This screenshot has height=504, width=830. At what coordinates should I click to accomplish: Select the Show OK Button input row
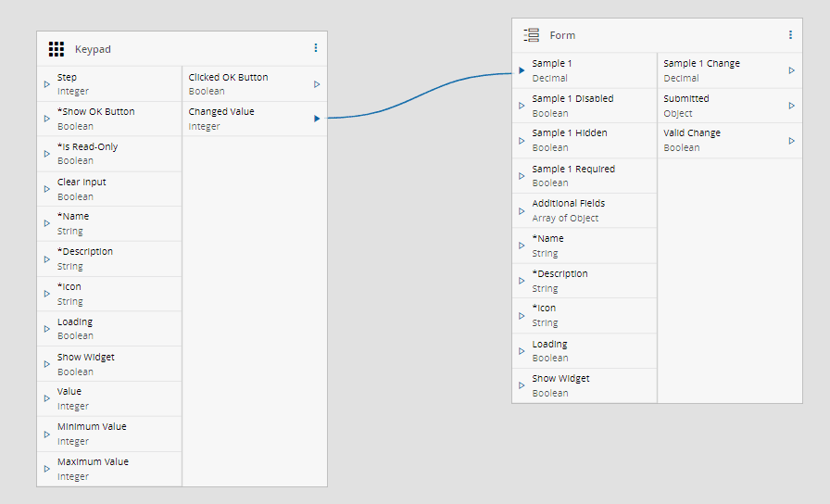coord(109,119)
